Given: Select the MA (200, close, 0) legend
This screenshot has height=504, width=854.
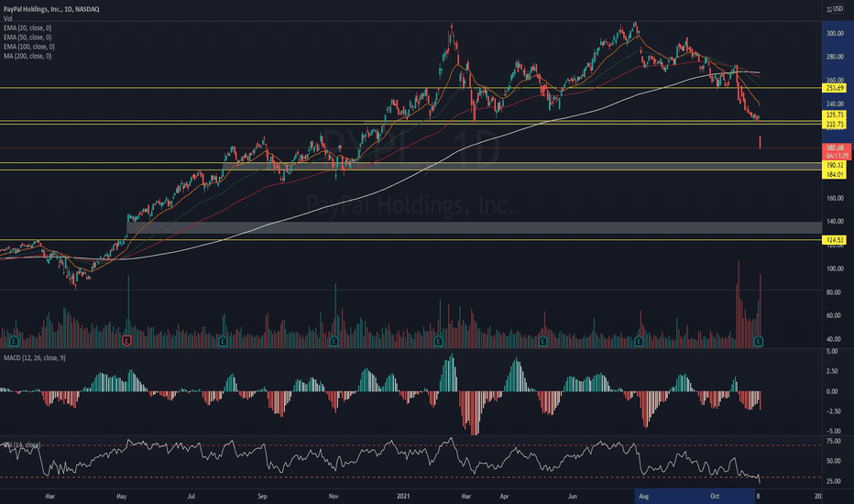Looking at the screenshot, I should (x=27, y=56).
